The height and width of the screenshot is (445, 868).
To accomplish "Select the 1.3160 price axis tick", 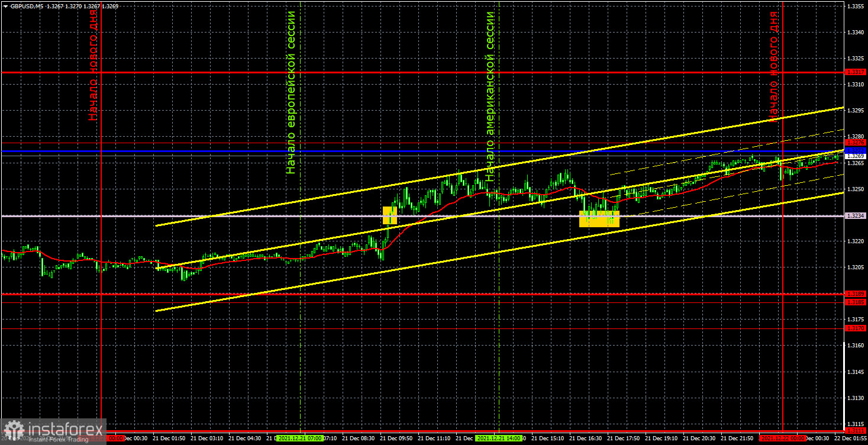I will pos(856,345).
